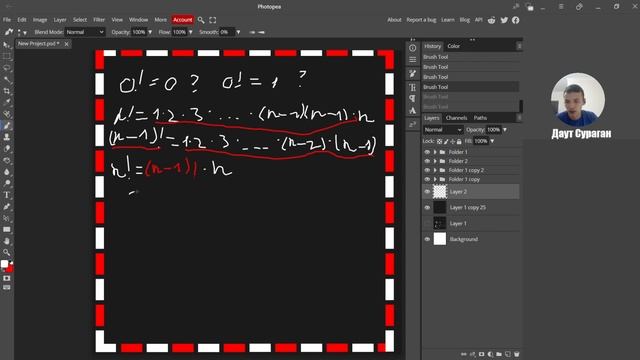Viewport: 640px width, 360px height.
Task: Expand Folder 1 in Layers
Action: 435,152
